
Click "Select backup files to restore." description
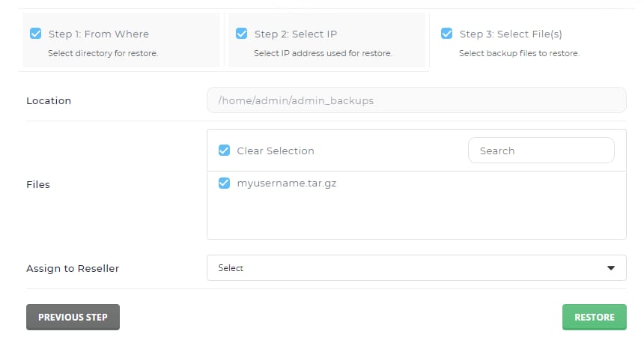point(519,53)
